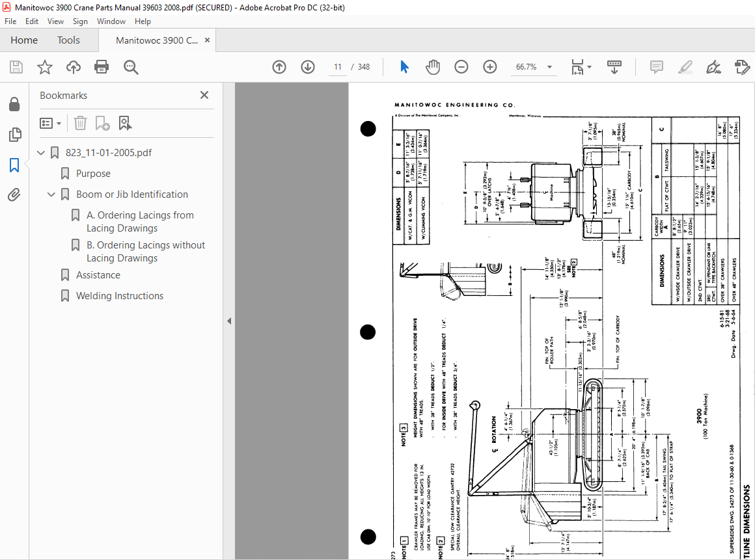Select the Manitowoc 3900 document tab

156,40
